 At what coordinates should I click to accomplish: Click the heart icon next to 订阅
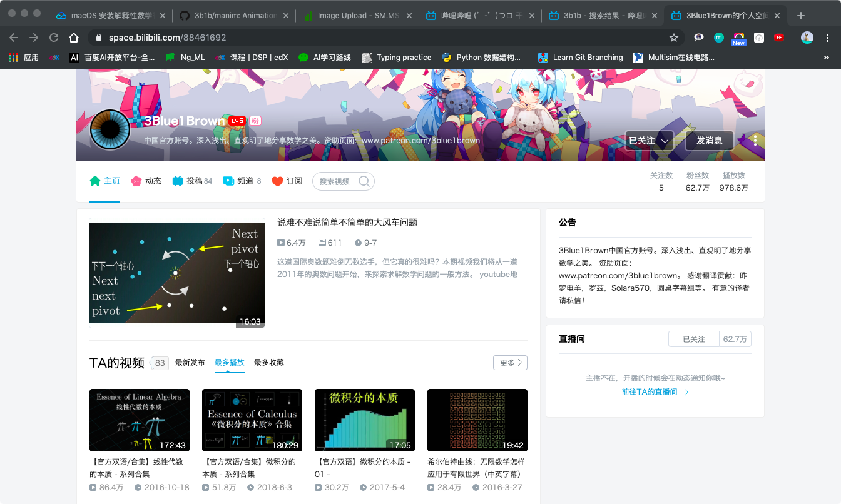click(x=277, y=181)
